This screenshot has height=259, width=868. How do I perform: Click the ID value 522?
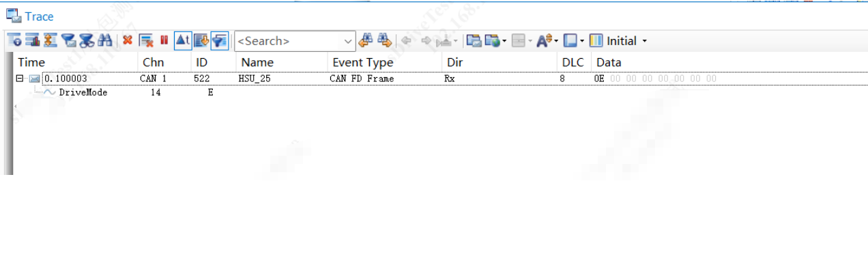[201, 79]
